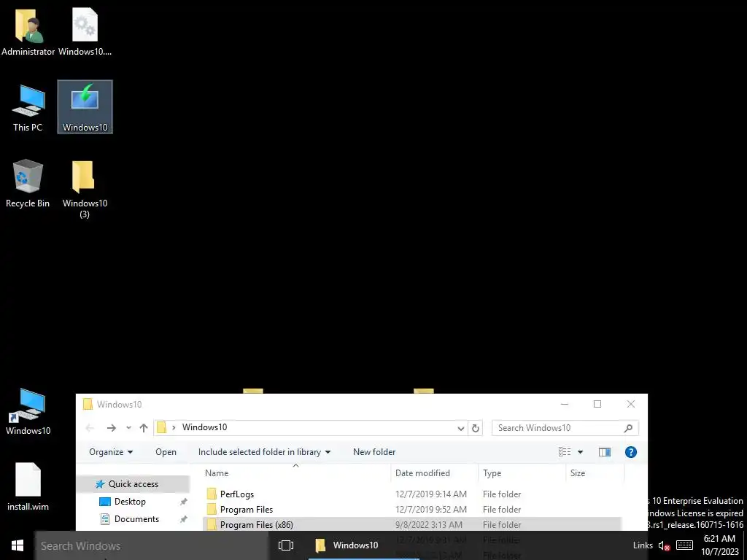Viewport: 747px width, 560px height.
Task: Go back in Explorer navigation
Action: pos(90,427)
